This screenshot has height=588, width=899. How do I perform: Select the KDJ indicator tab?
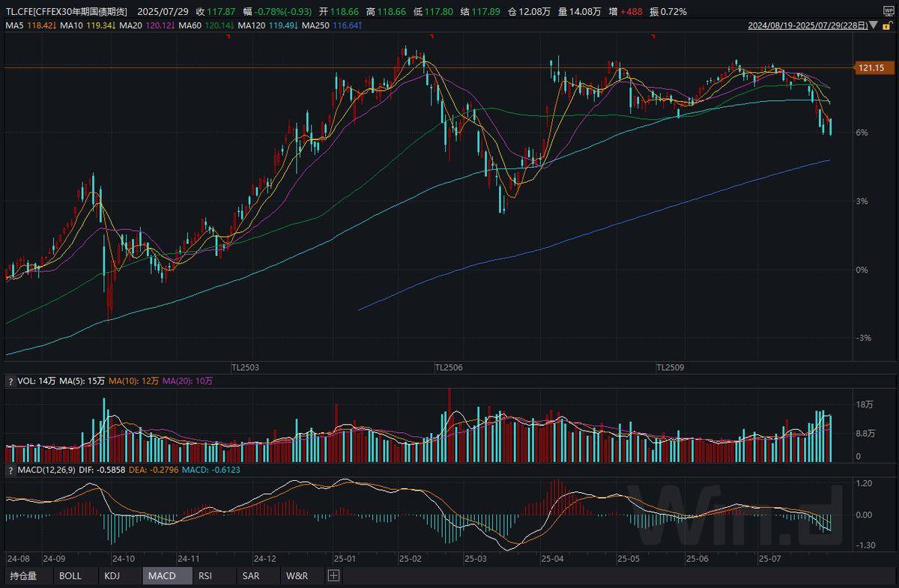tap(112, 576)
